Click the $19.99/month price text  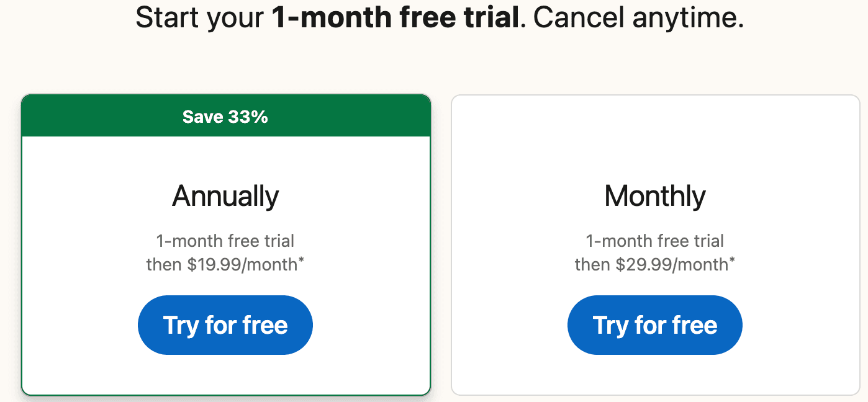click(x=243, y=265)
